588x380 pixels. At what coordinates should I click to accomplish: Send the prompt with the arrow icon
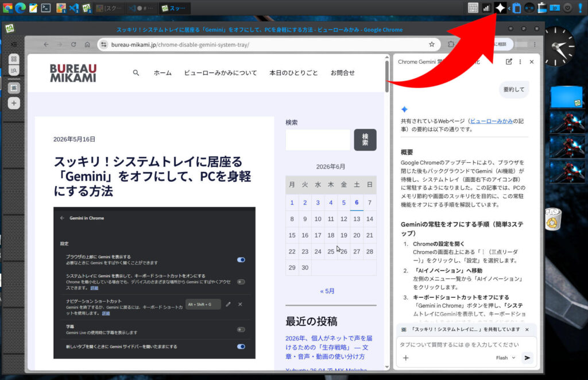[527, 358]
